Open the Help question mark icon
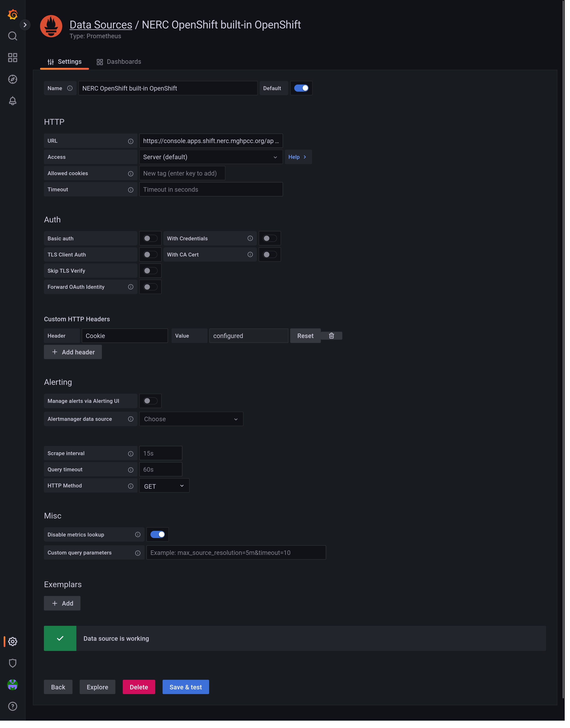This screenshot has width=570, height=728. click(13, 713)
